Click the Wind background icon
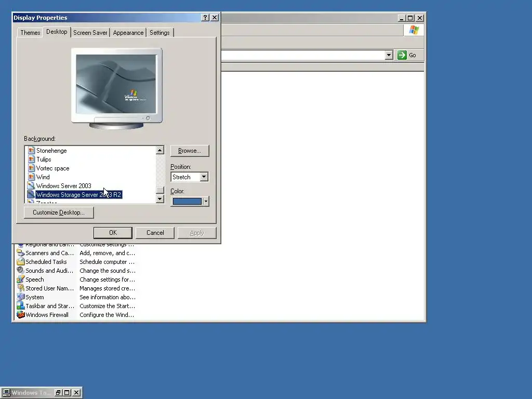This screenshot has width=532, height=399. 31,177
